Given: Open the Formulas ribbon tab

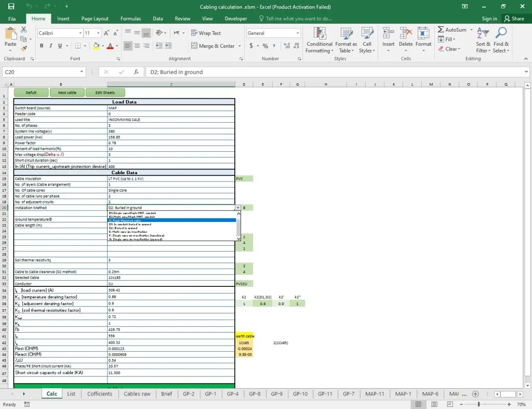Looking at the screenshot, I should (x=130, y=19).
